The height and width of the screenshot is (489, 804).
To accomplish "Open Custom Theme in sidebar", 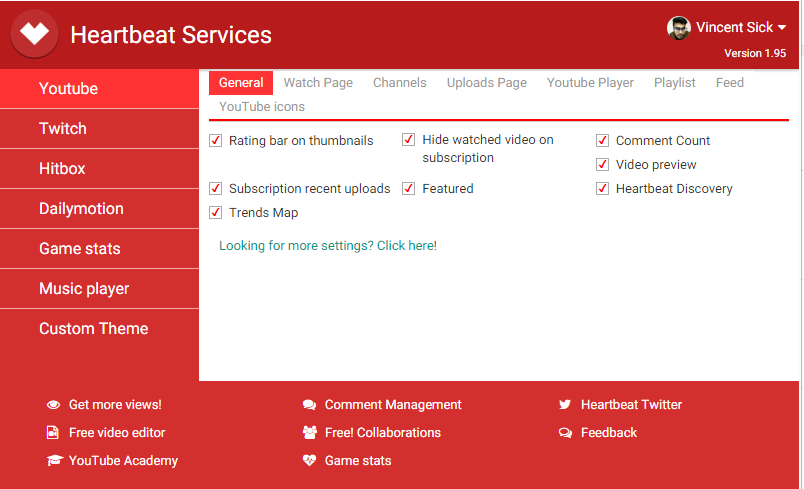I will [99, 329].
